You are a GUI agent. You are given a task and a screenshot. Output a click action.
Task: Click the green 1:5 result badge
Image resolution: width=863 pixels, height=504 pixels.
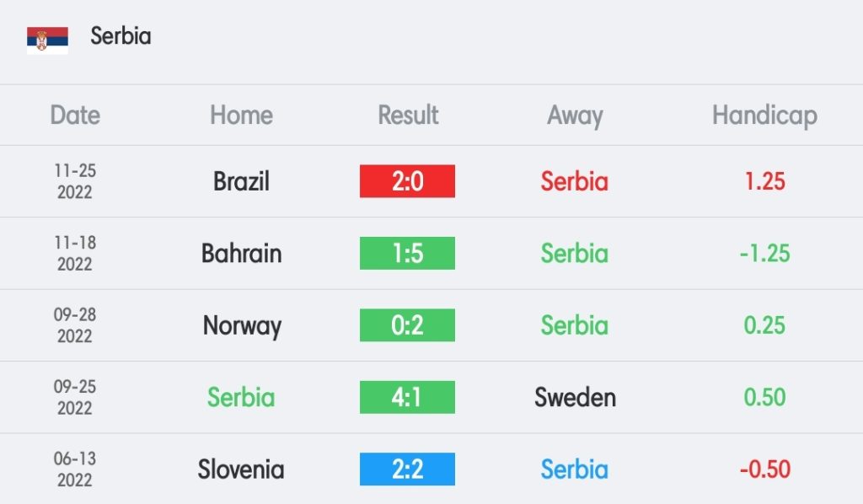point(407,253)
